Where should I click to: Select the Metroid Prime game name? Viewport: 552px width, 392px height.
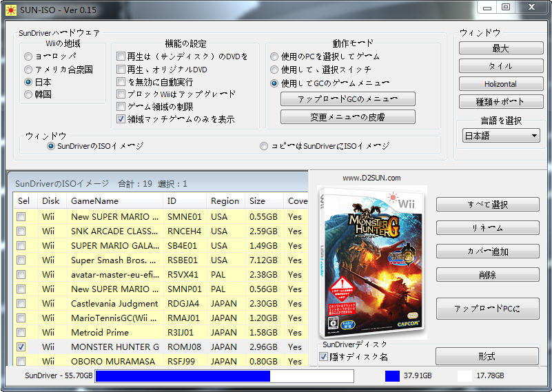(100, 332)
